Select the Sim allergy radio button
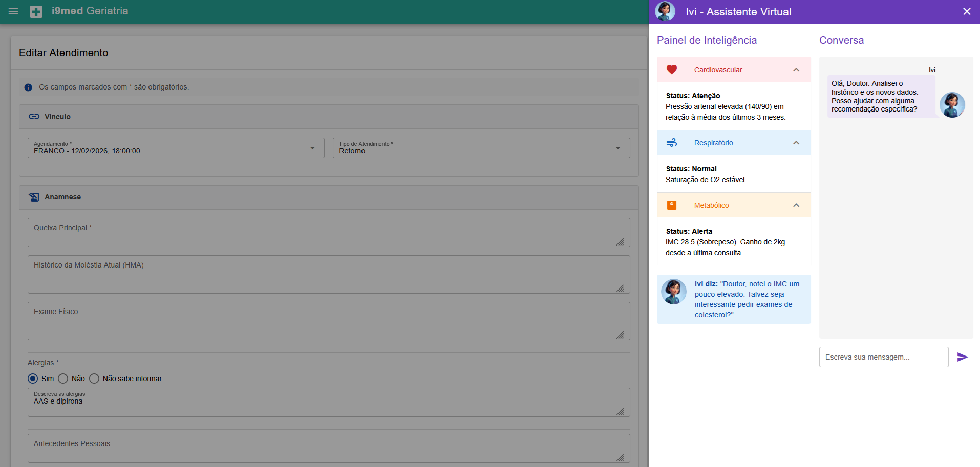Viewport: 980px width, 467px height. click(33, 379)
